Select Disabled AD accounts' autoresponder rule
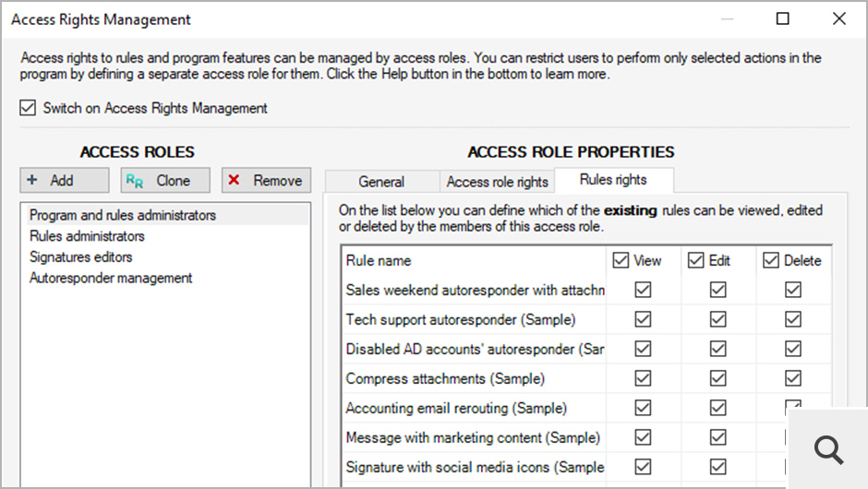The image size is (868, 489). (x=474, y=349)
